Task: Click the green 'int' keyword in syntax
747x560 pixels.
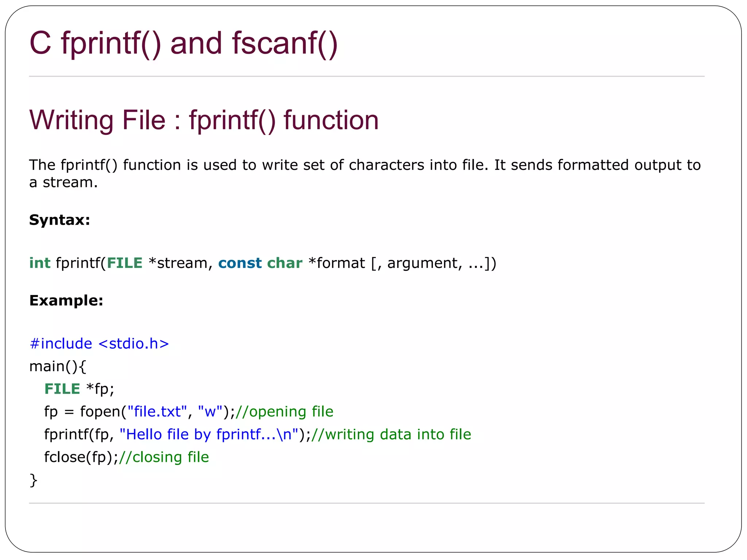Action: pyautogui.click(x=39, y=263)
